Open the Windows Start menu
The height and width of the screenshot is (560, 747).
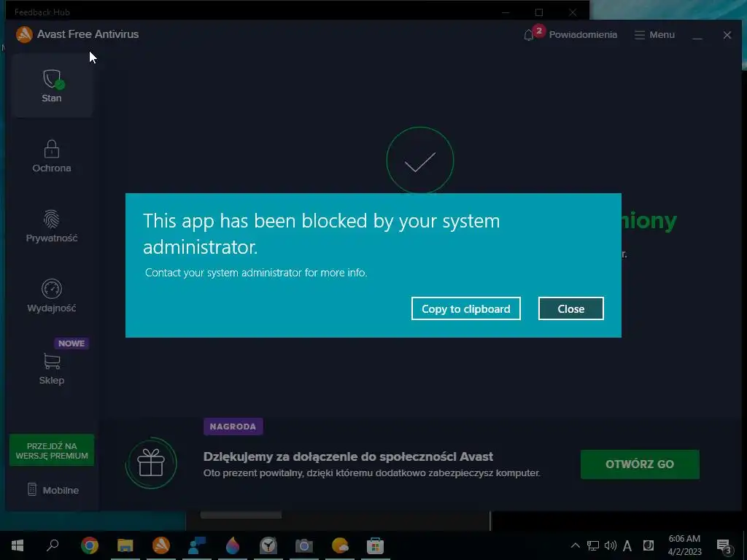pos(18,545)
